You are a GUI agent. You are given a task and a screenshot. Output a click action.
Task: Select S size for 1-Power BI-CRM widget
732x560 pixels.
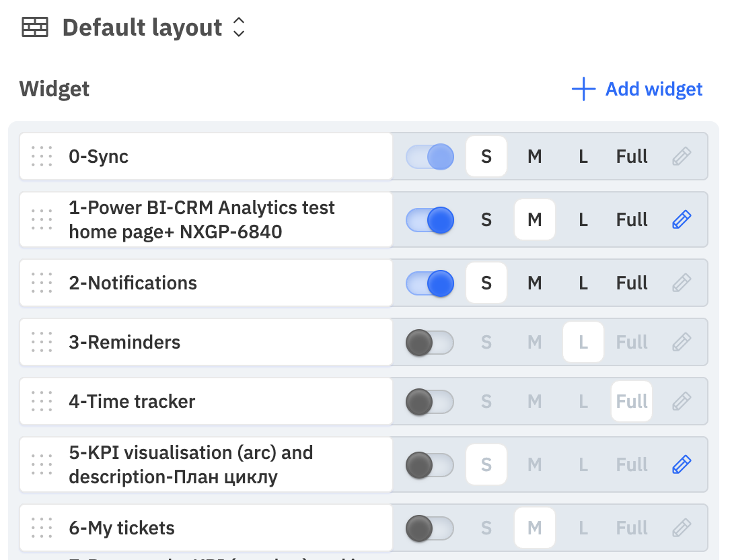click(486, 219)
